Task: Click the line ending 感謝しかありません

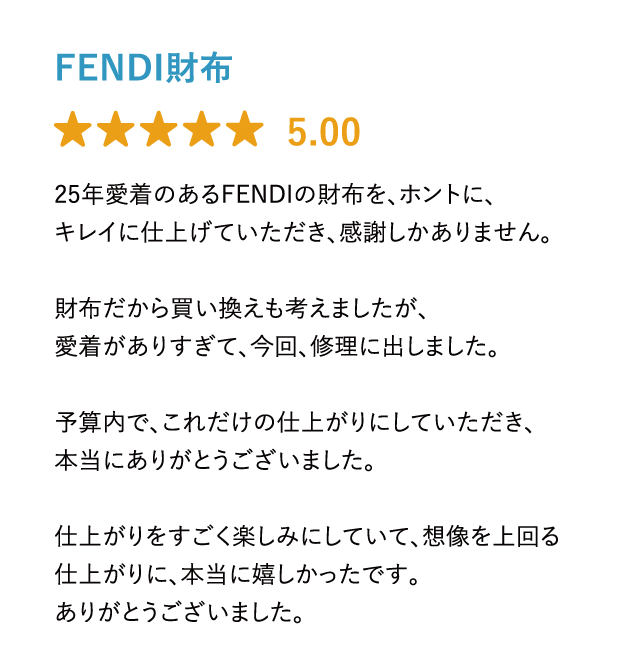Action: 303,233
